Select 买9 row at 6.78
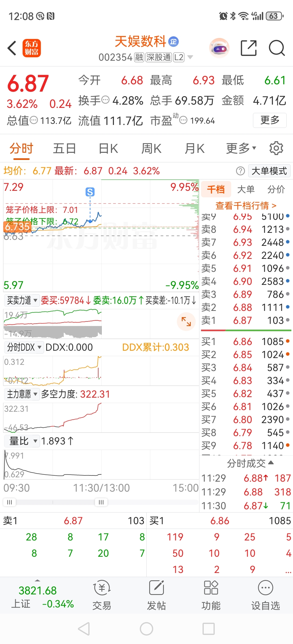Image resolution: width=293 pixels, height=644 pixels. (x=246, y=446)
